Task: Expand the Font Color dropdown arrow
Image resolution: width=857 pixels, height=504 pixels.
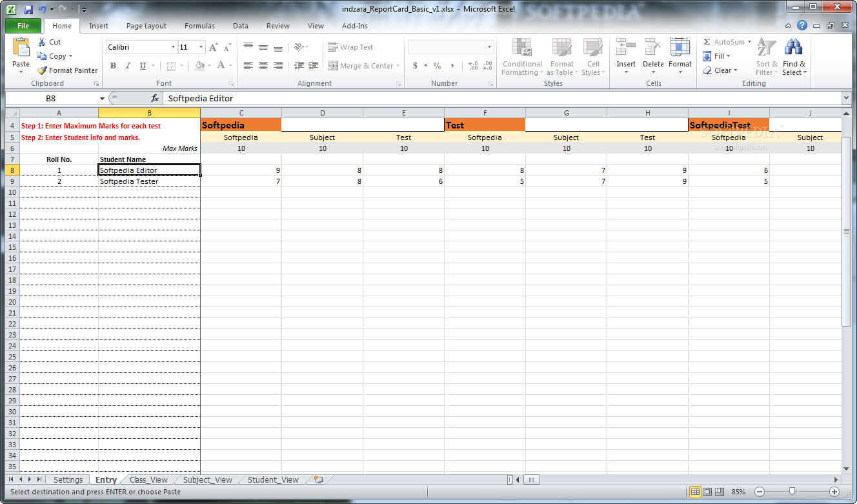Action: click(x=230, y=66)
